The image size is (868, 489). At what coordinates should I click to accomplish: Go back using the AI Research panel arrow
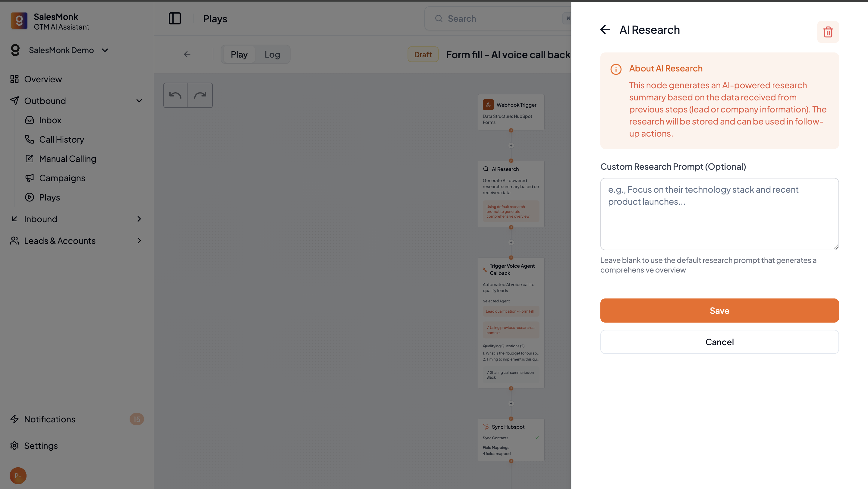point(605,30)
